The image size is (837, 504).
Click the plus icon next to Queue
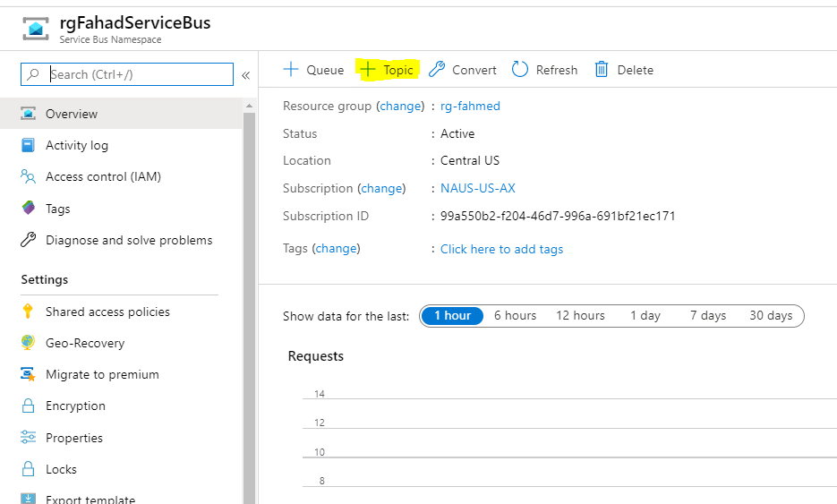click(290, 69)
